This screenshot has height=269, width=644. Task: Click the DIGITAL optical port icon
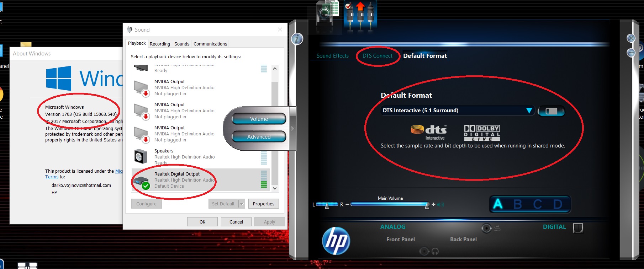tap(578, 228)
